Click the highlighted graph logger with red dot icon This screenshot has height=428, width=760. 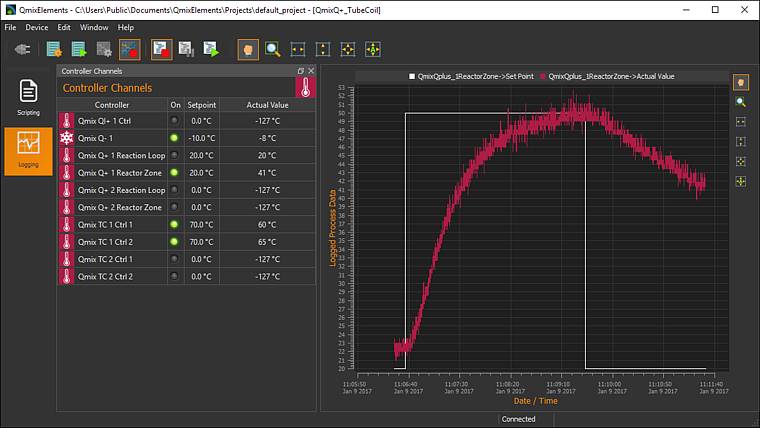(x=129, y=49)
